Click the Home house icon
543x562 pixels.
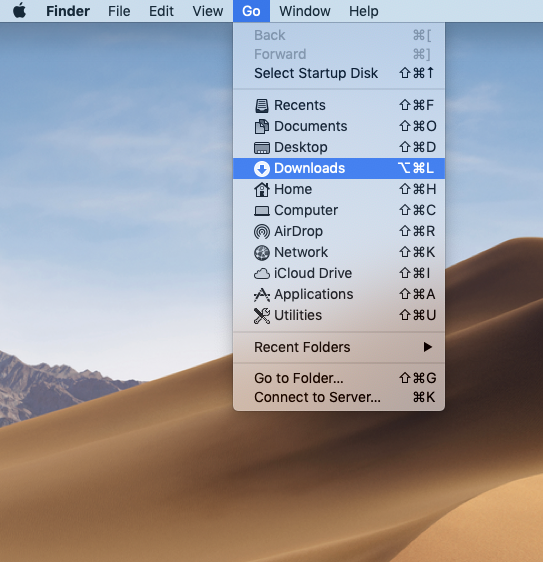click(262, 190)
